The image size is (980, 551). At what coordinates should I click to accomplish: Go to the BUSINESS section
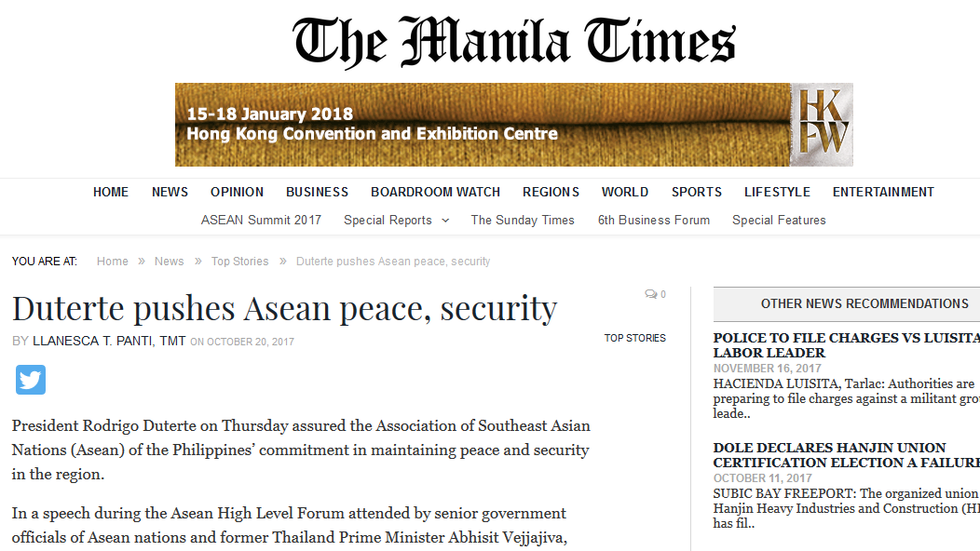click(x=317, y=193)
